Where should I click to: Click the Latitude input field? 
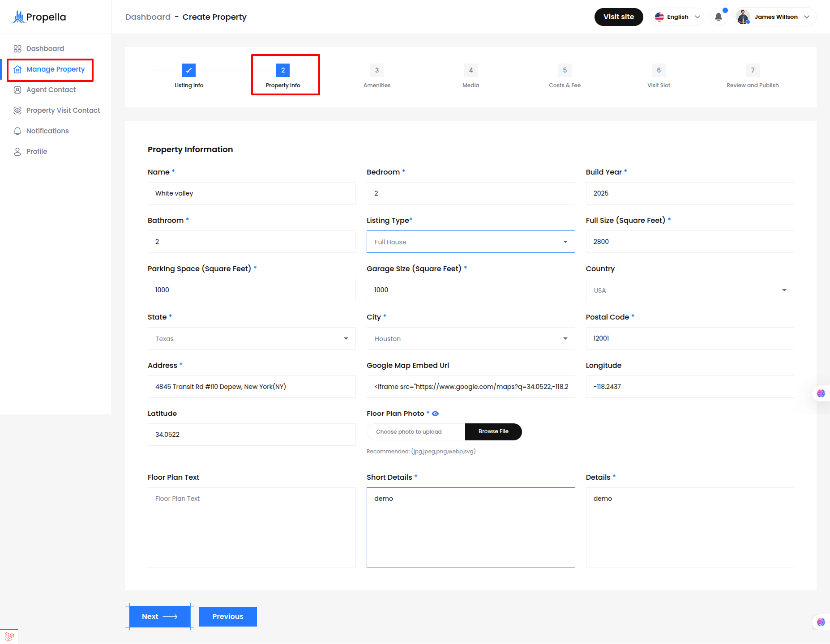(x=252, y=435)
